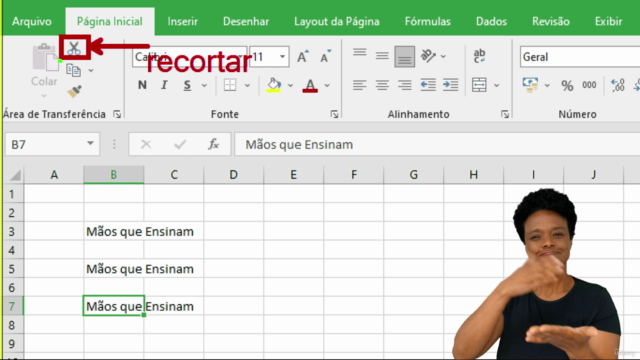The width and height of the screenshot is (640, 360).
Task: Select cell B3 Mãos que Ensinam
Action: click(x=113, y=231)
